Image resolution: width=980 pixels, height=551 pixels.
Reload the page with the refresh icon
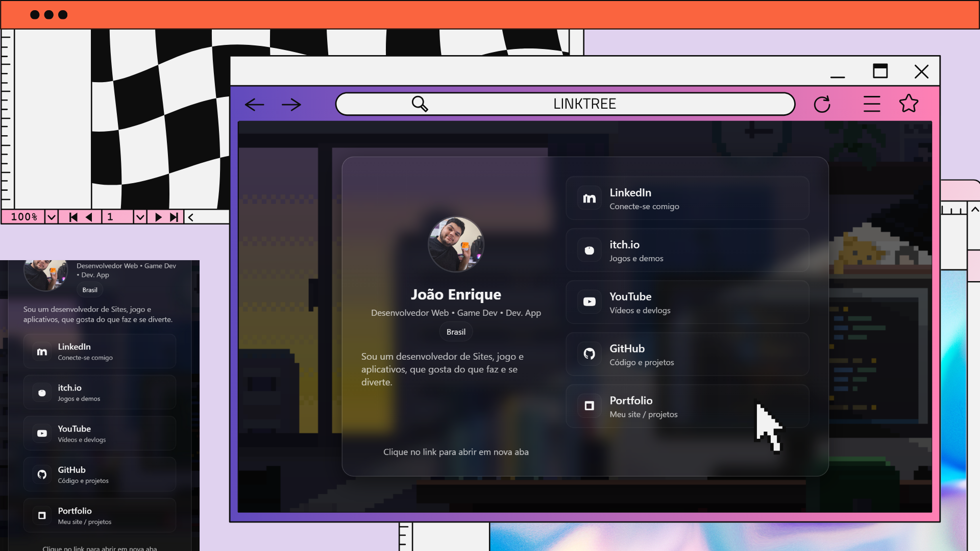[x=822, y=104]
